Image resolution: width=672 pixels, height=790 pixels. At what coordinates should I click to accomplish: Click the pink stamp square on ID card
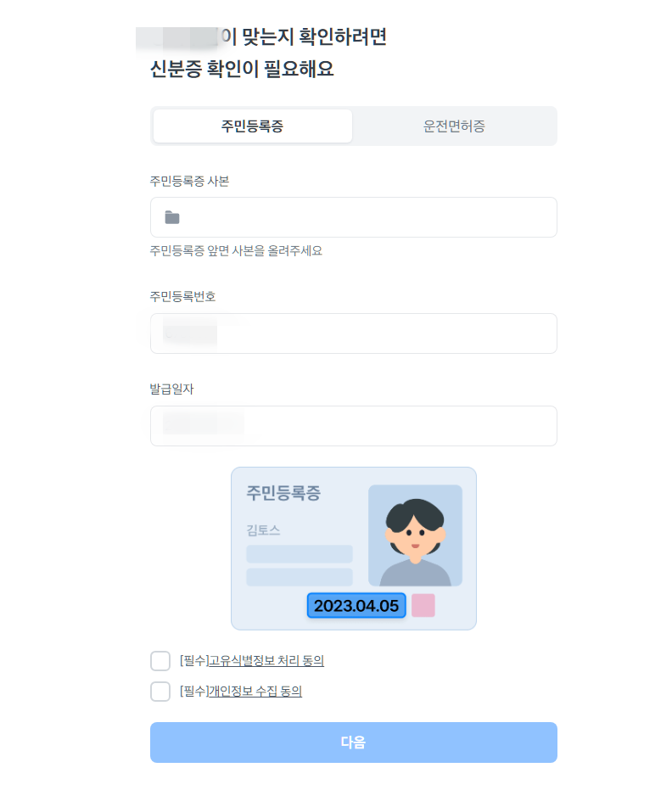(x=423, y=605)
